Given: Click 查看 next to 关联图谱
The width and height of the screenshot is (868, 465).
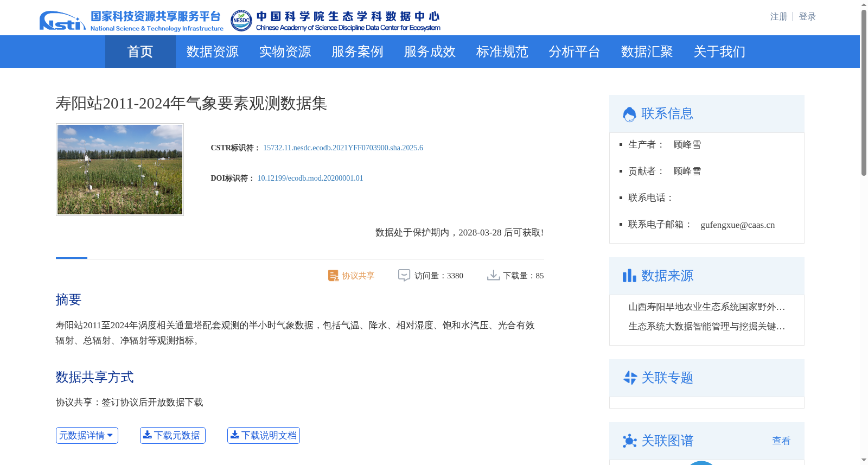Looking at the screenshot, I should coord(781,441).
